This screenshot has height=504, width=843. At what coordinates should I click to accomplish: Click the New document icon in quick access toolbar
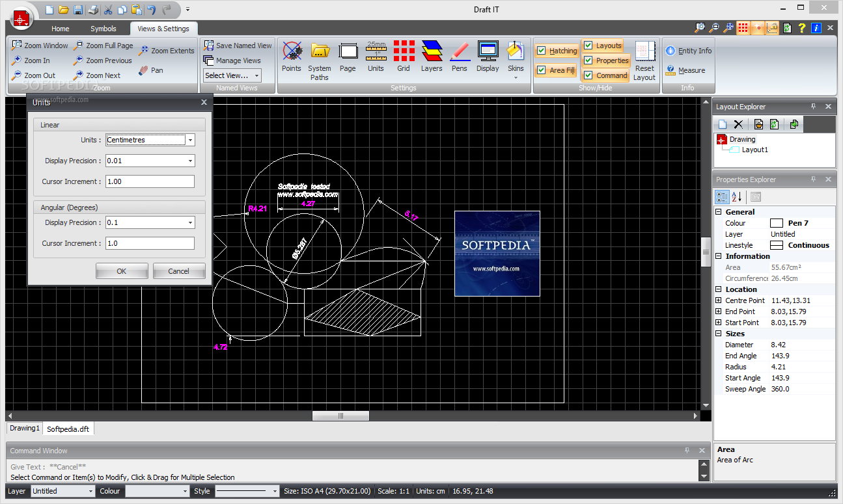[x=49, y=10]
